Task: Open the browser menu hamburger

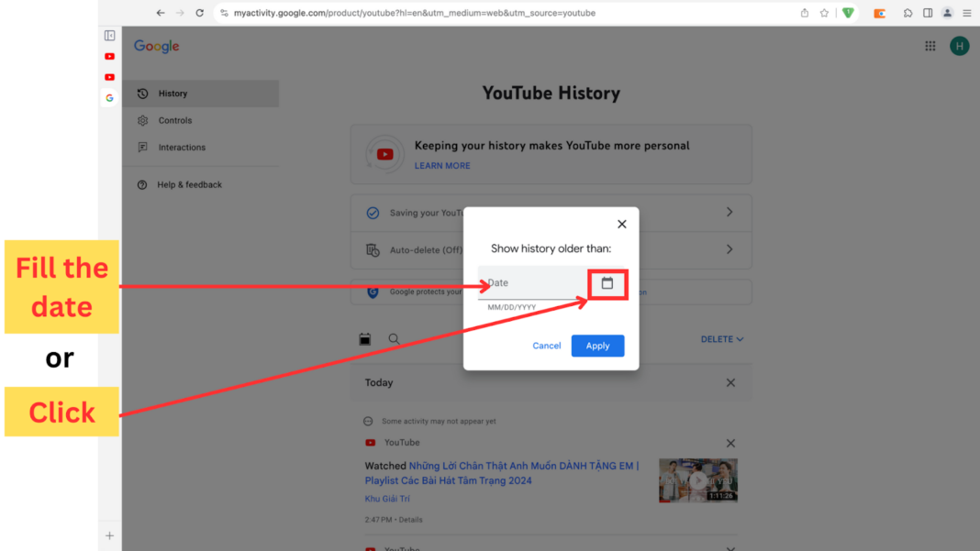Action: click(966, 13)
